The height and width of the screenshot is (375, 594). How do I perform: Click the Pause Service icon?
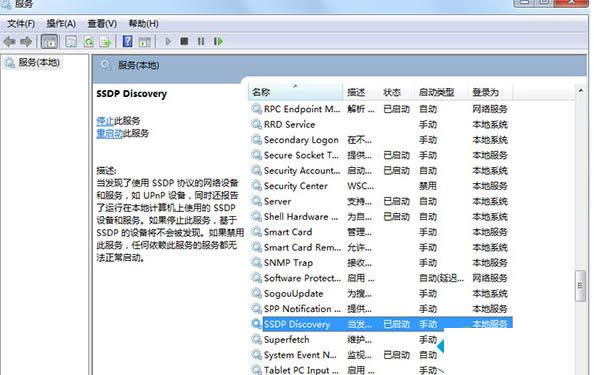(x=201, y=41)
